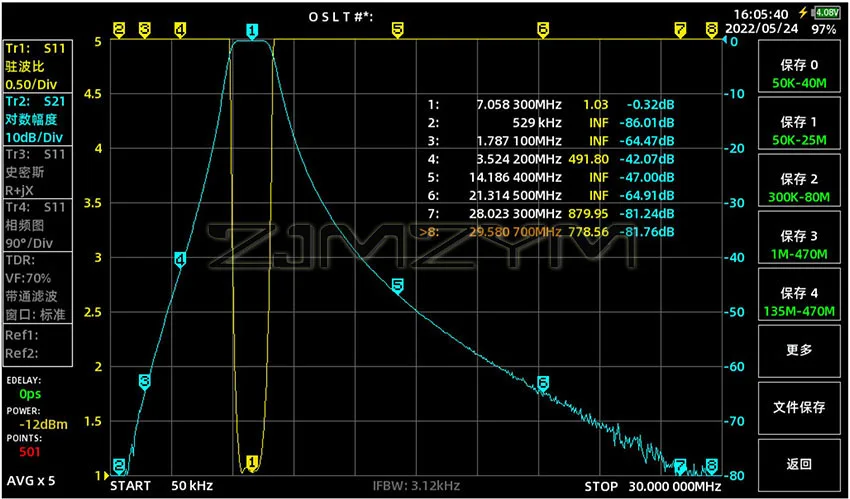
Task: Select yellow marker 7 at top
Action: (680, 30)
